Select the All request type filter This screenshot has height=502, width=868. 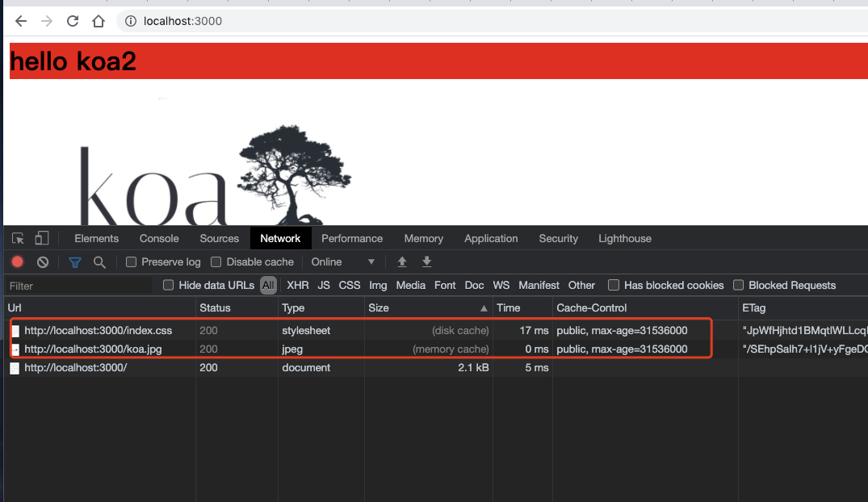click(269, 286)
